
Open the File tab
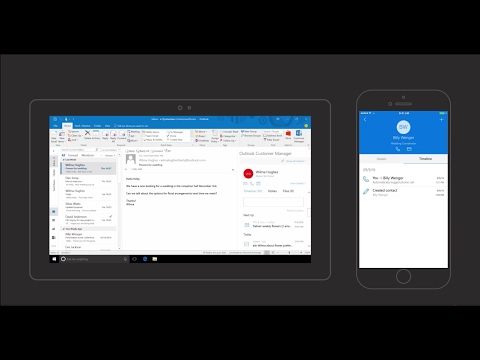click(55, 126)
